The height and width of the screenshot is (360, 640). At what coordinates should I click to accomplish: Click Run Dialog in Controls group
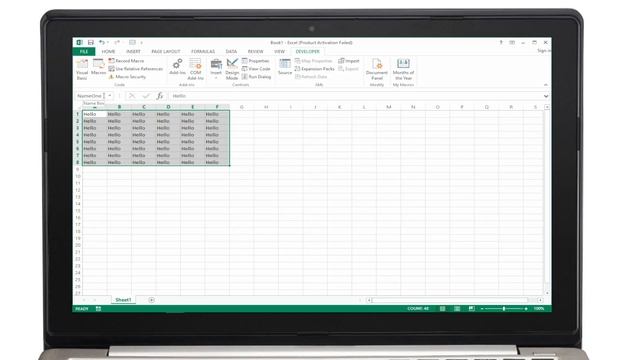pyautogui.click(x=256, y=76)
